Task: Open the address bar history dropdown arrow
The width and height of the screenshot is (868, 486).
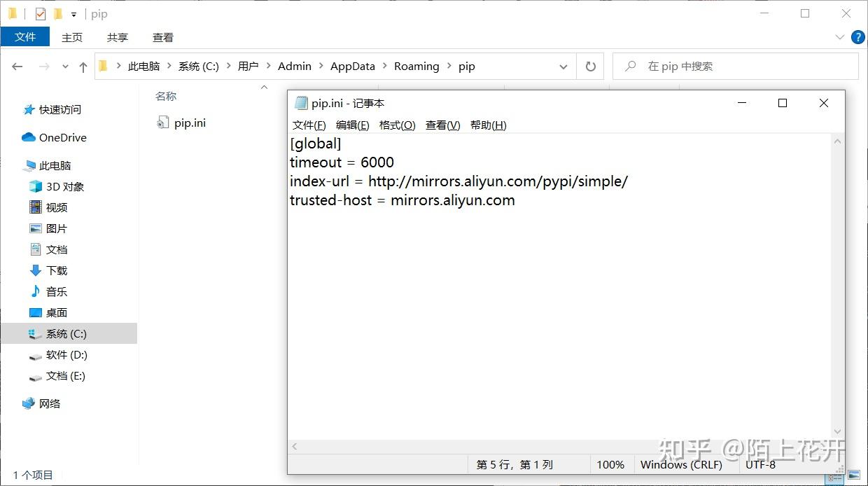Action: pyautogui.click(x=563, y=66)
